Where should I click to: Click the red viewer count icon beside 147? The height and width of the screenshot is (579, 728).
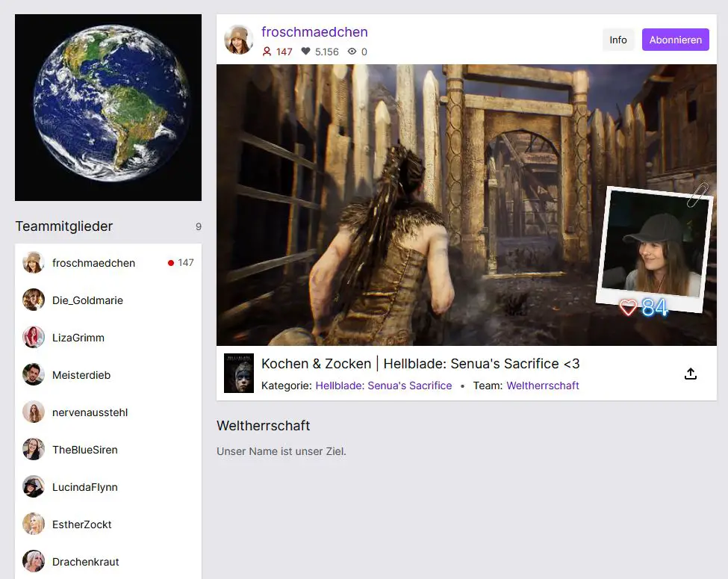click(267, 51)
